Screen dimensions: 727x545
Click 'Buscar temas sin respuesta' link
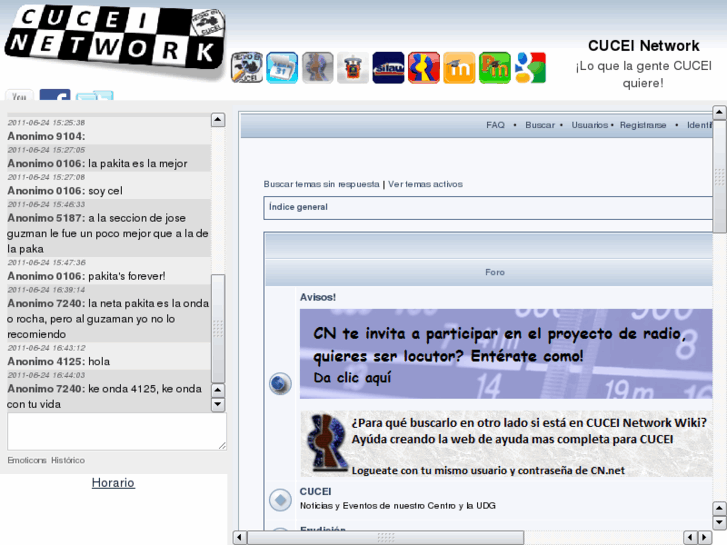321,184
